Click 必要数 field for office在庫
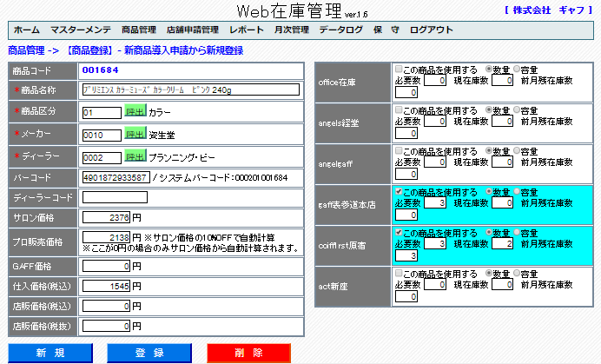This screenshot has height=364, width=601. pos(435,81)
